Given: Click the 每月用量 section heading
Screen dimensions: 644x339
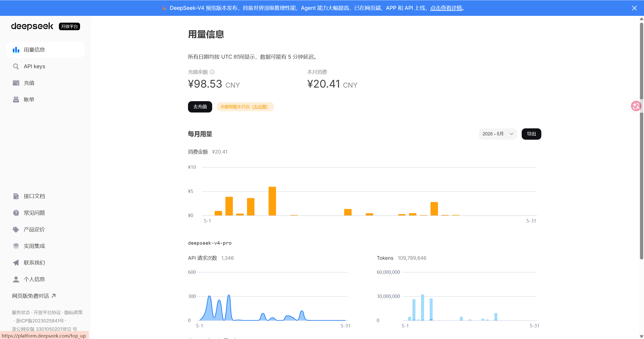Looking at the screenshot, I should tap(200, 134).
